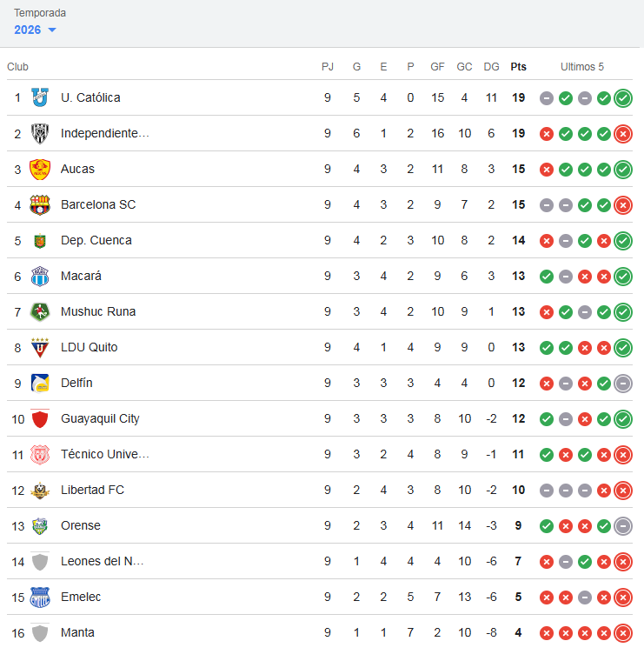Image resolution: width=644 pixels, height=661 pixels.
Task: Open the 2026 season dropdown
Action: (36, 30)
